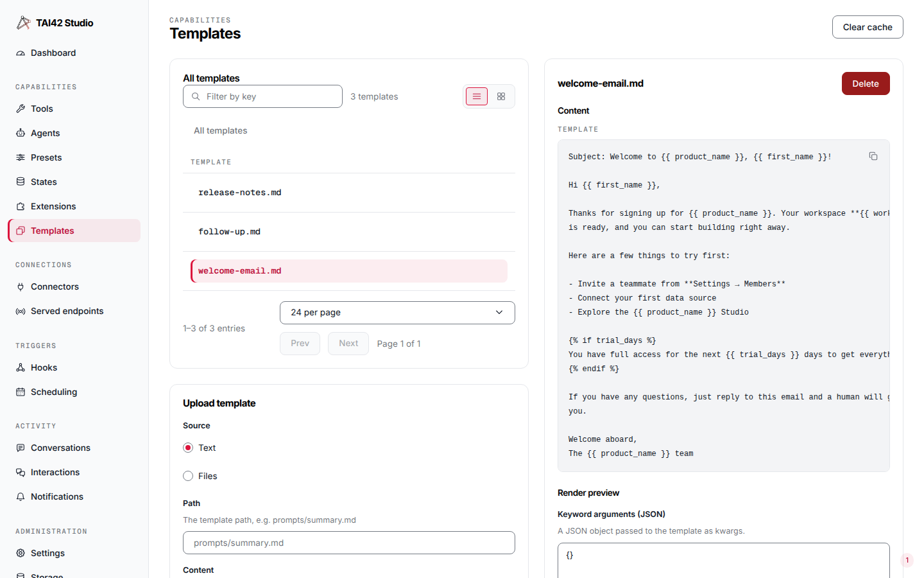
Task: Open the Scheduling page link
Action: pos(74,392)
